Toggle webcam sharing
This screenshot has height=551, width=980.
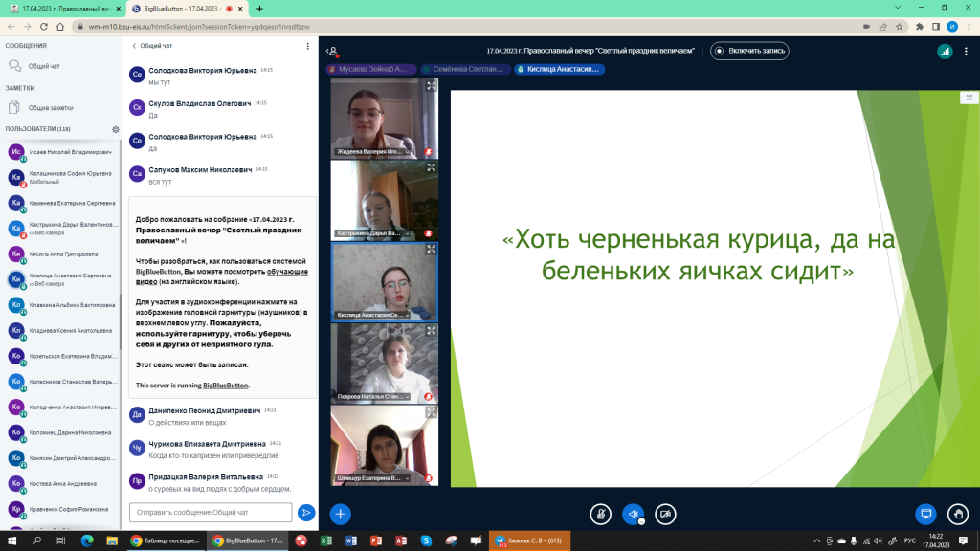tap(666, 514)
